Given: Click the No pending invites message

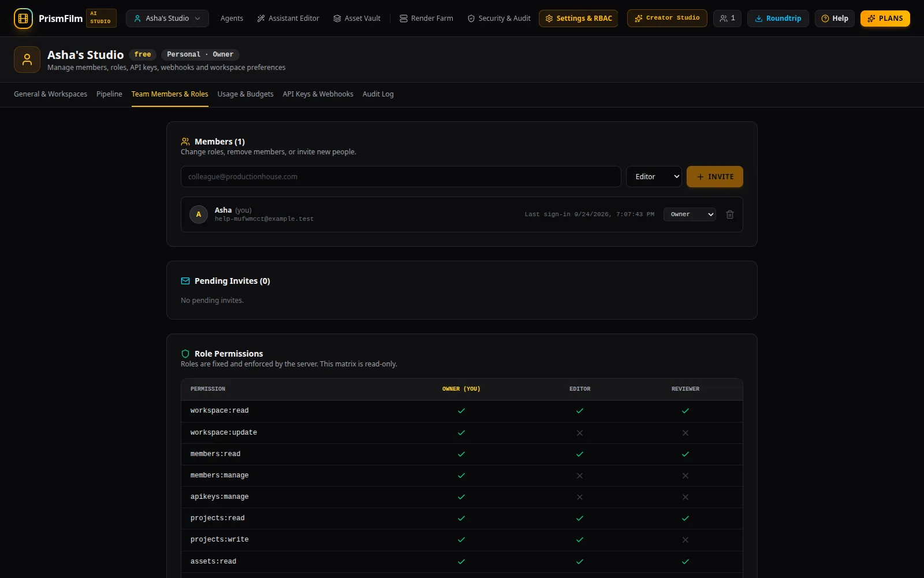Looking at the screenshot, I should [212, 301].
